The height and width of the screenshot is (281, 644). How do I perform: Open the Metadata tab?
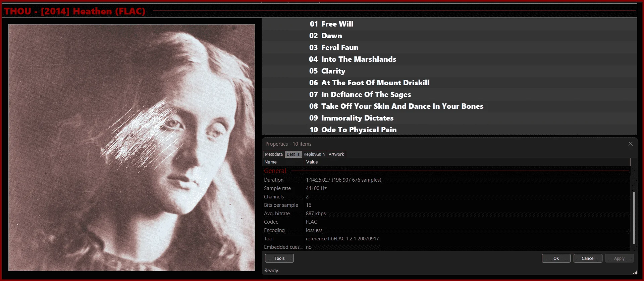click(x=274, y=154)
